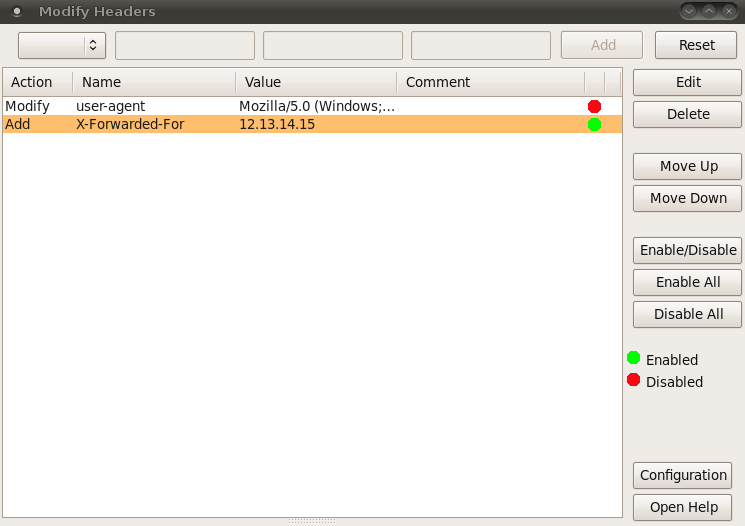The width and height of the screenshot is (745, 526).
Task: Sort by the Value column header
Action: 316,82
